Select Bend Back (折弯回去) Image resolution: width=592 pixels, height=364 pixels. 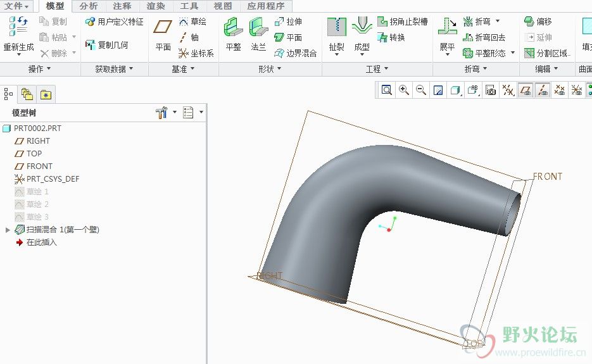484,37
